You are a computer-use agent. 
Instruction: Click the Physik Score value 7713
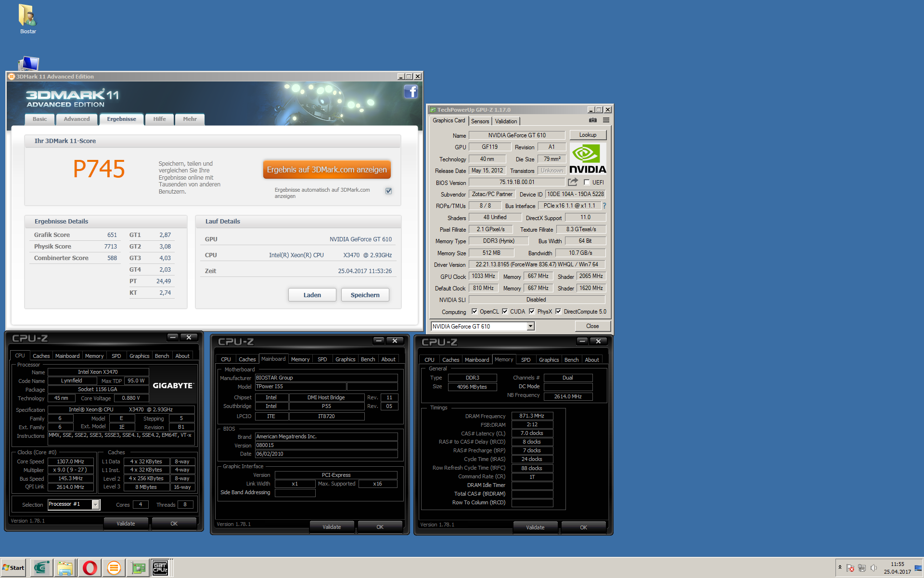(110, 246)
